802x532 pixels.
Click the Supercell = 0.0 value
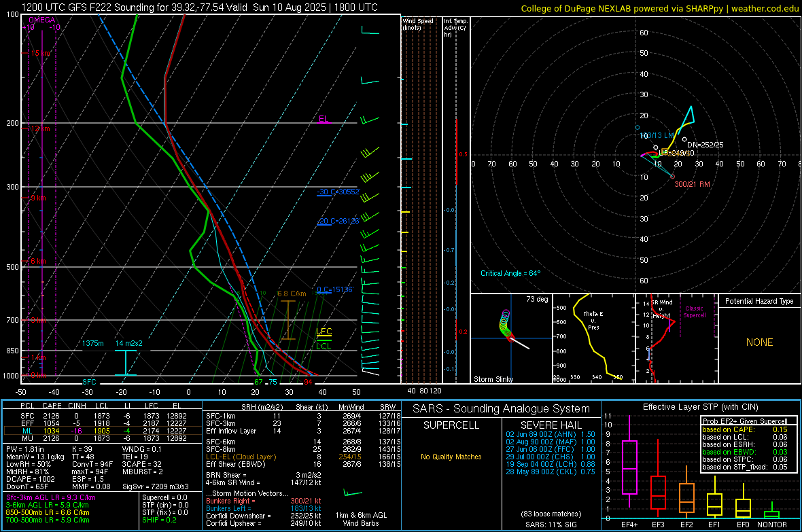point(164,497)
